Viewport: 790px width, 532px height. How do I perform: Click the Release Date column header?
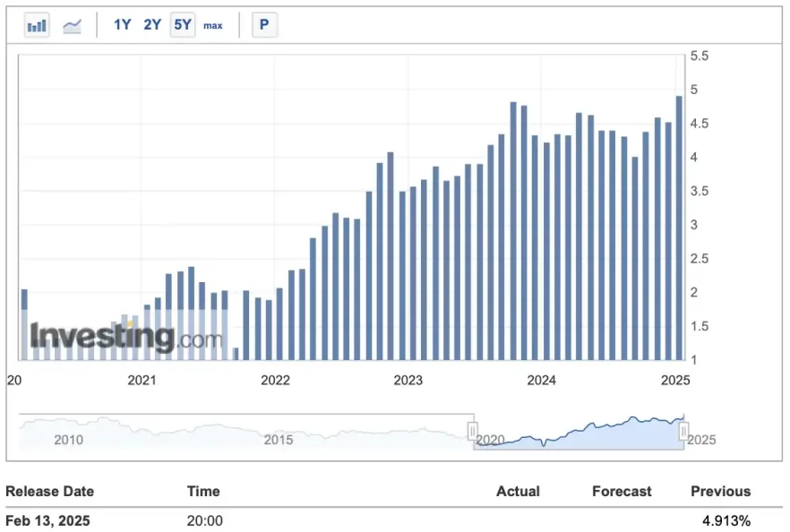[49, 491]
